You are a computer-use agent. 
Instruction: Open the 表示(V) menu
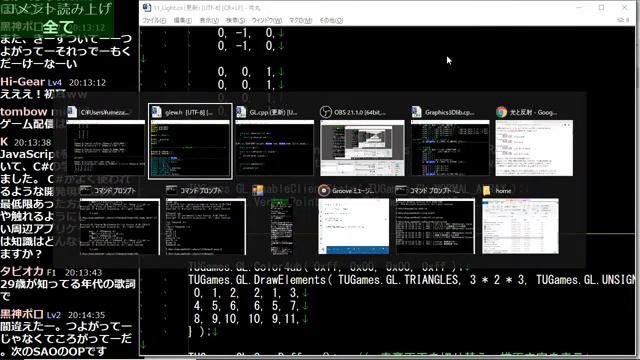tap(209, 20)
